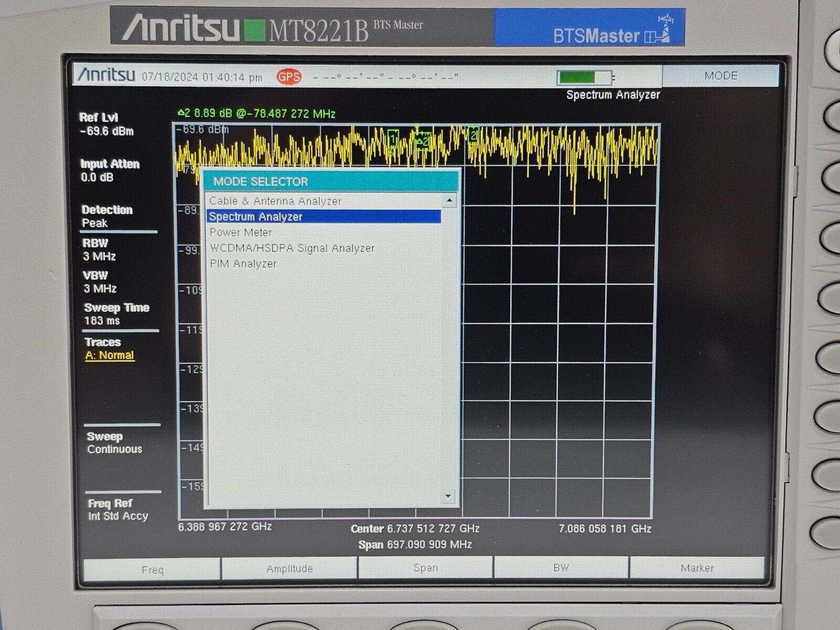Click the delta marker readout 8.89 dB
The width and height of the screenshot is (840, 630).
click(256, 113)
